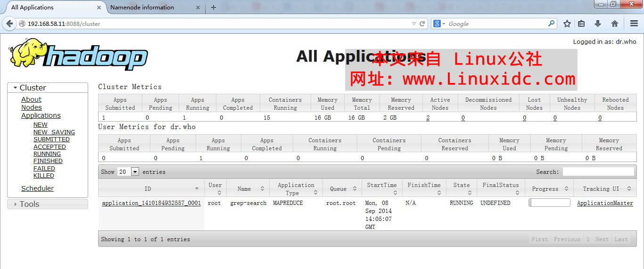The height and width of the screenshot is (269, 644).
Task: Collapse the Cluster sidebar section
Action: pos(48,88)
